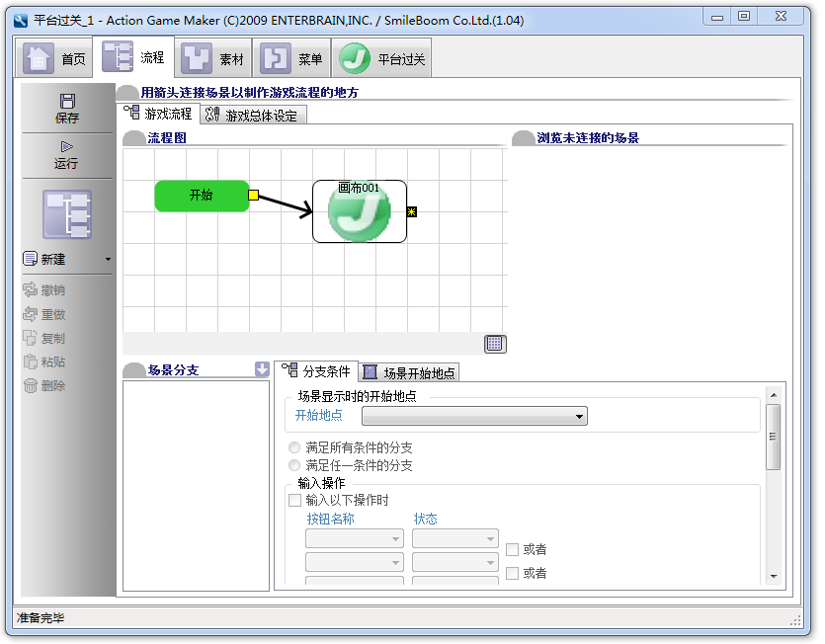Screen dimensions: 825x644
Task: Open the 新建 dropdown arrow
Action: tap(108, 259)
